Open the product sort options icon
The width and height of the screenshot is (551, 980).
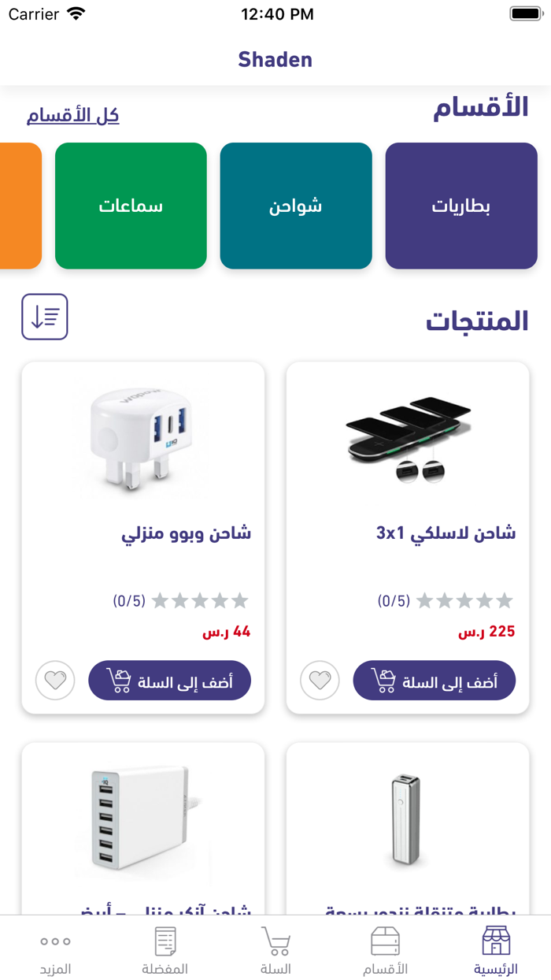tap(45, 317)
